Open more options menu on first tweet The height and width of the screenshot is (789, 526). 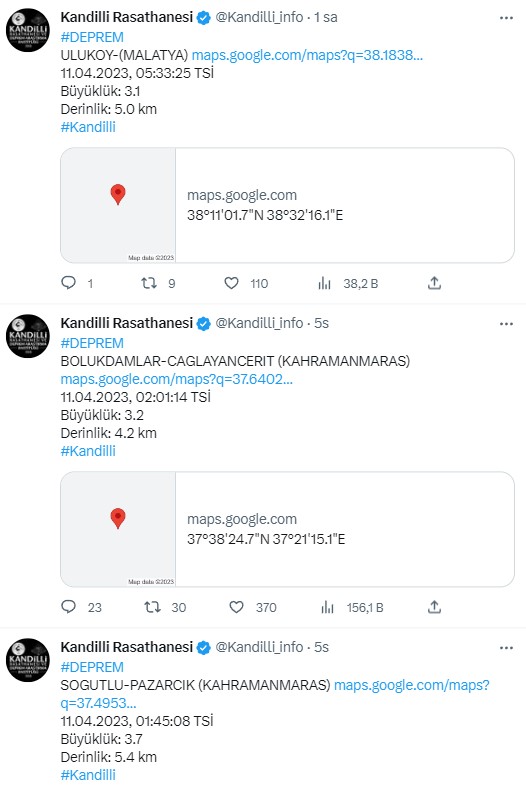pos(506,18)
